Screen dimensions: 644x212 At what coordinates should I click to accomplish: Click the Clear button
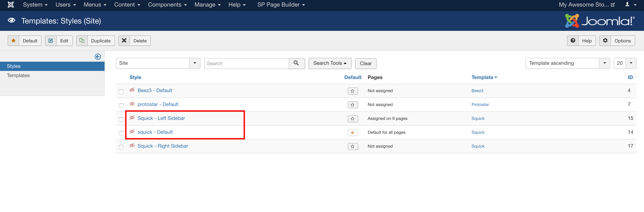[x=365, y=63]
